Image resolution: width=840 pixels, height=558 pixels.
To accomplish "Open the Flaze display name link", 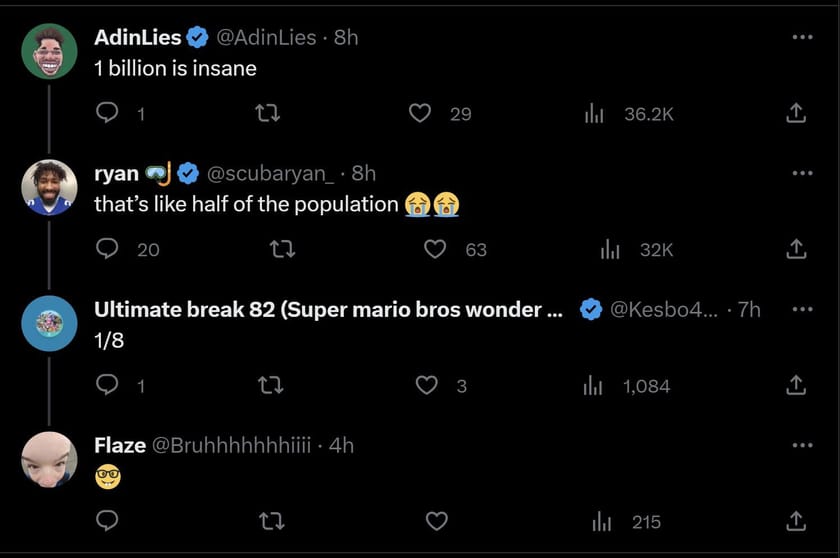I will coord(118,445).
